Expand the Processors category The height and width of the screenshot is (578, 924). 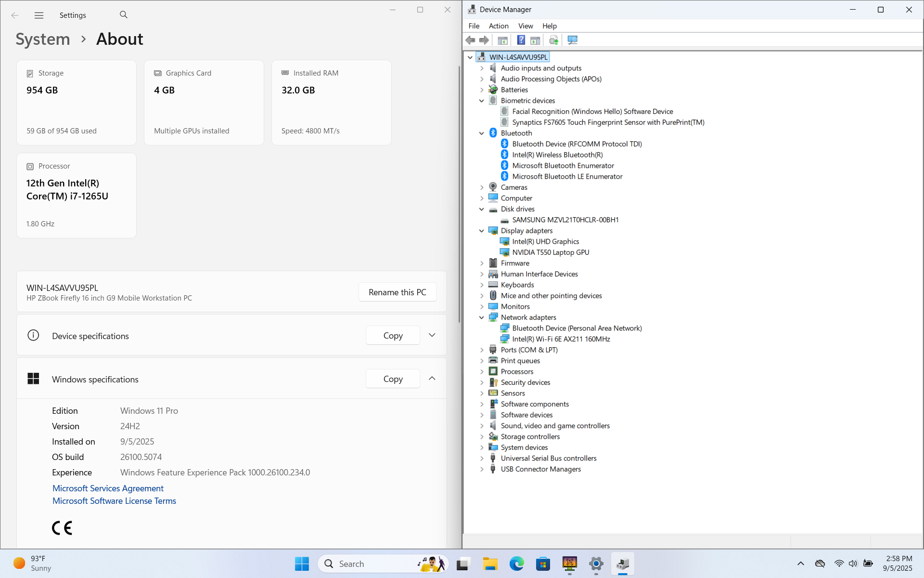click(481, 371)
